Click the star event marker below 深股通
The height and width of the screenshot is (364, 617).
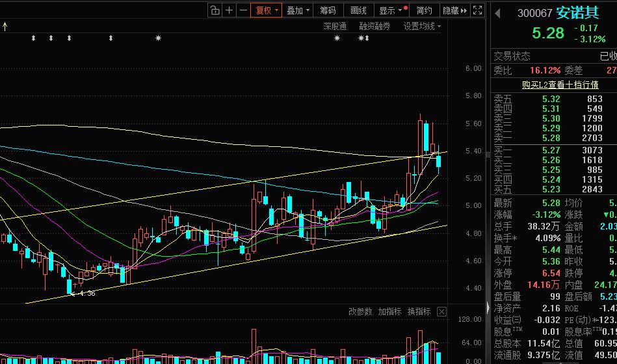tap(337, 38)
